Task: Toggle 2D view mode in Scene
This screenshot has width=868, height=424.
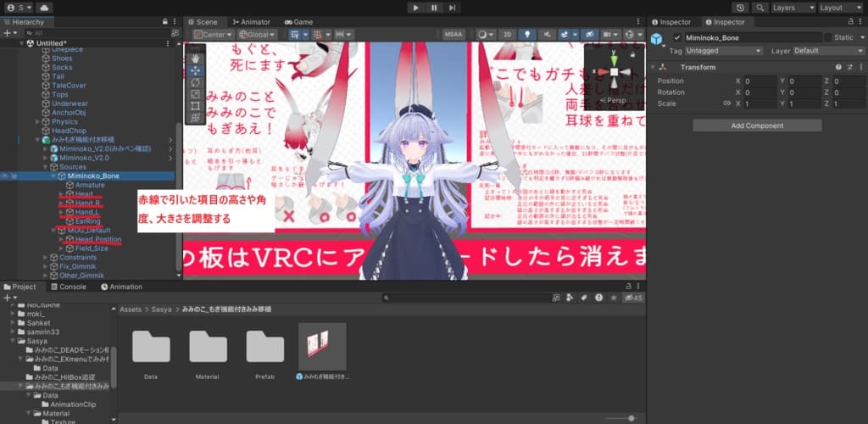Action: point(507,34)
